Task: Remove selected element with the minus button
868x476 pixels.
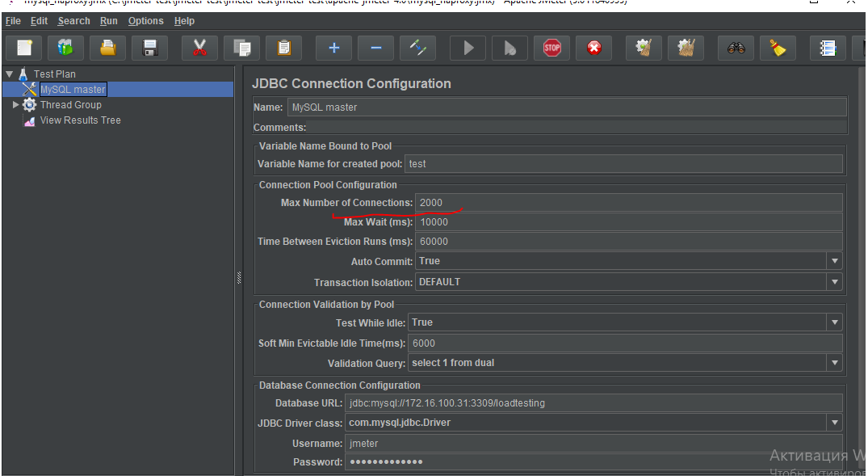Action: point(375,48)
